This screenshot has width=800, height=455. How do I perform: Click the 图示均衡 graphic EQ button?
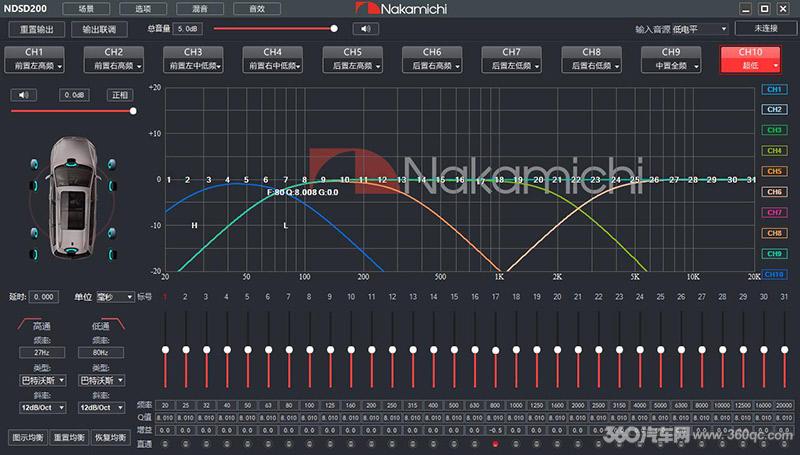click(x=28, y=437)
